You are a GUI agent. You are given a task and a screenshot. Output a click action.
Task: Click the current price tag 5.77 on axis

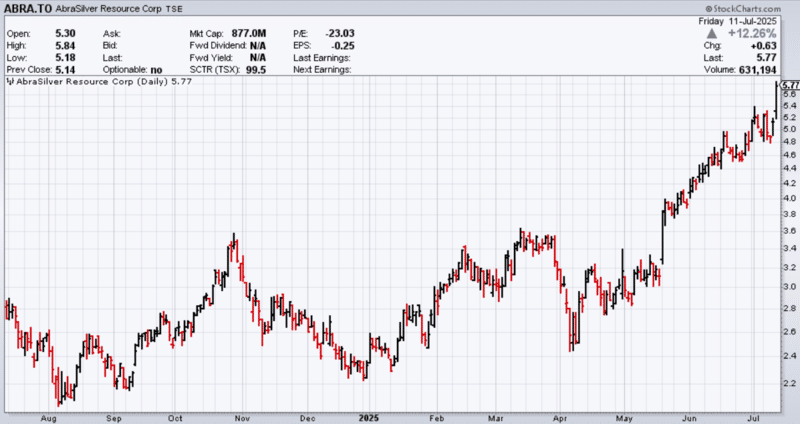(x=791, y=85)
